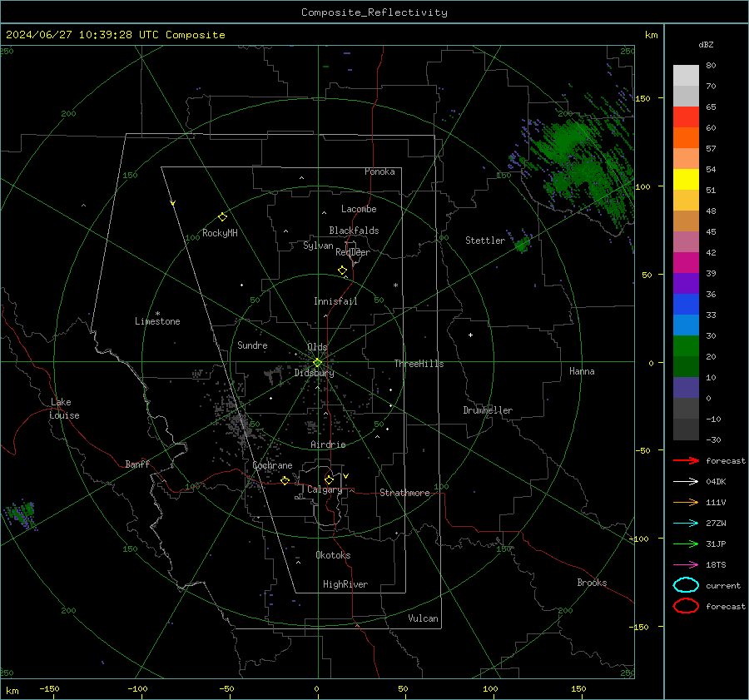Click the RockyMH label on map

tap(220, 233)
